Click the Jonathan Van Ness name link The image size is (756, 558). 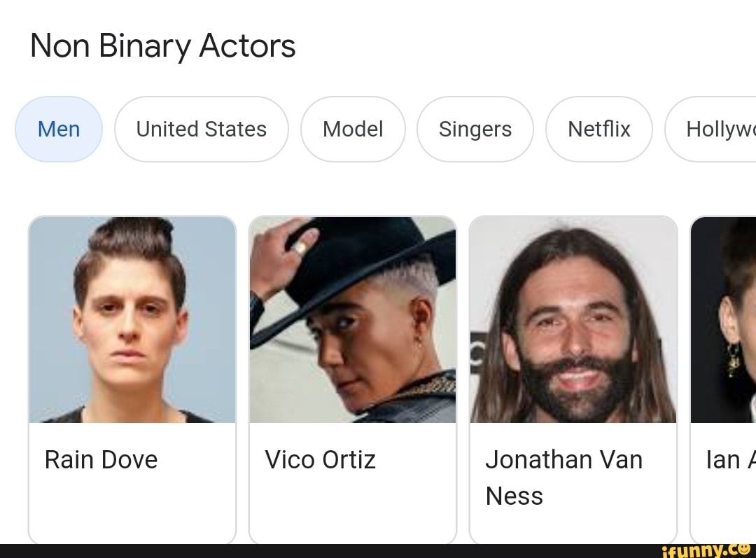563,477
